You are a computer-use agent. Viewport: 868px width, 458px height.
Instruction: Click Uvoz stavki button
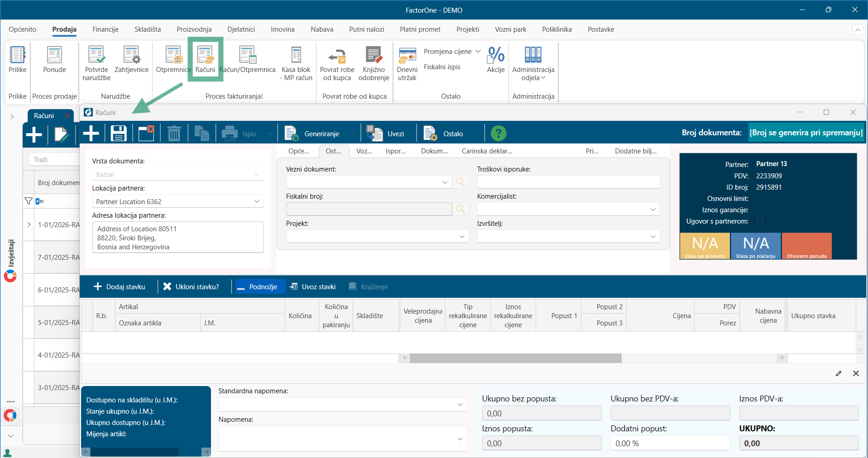point(313,287)
